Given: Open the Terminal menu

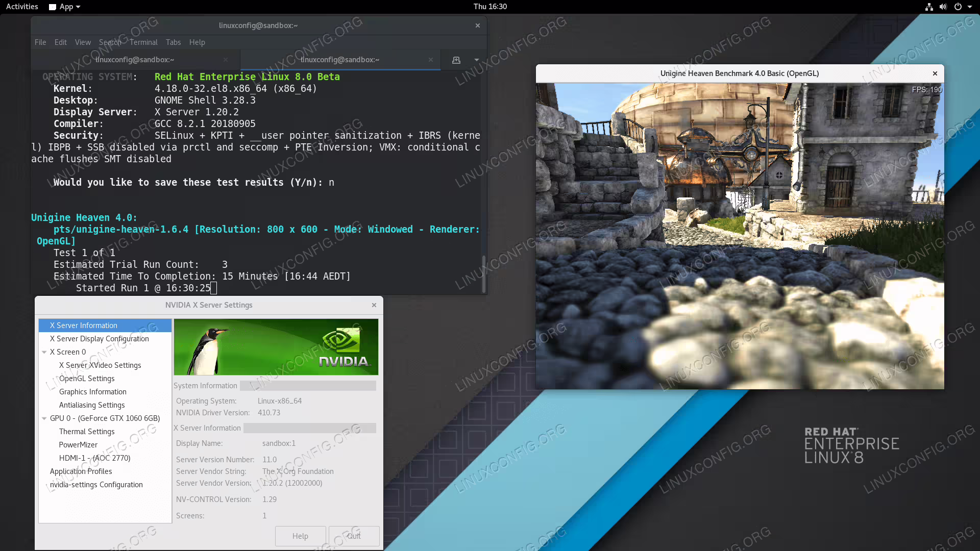Looking at the screenshot, I should pyautogui.click(x=143, y=42).
